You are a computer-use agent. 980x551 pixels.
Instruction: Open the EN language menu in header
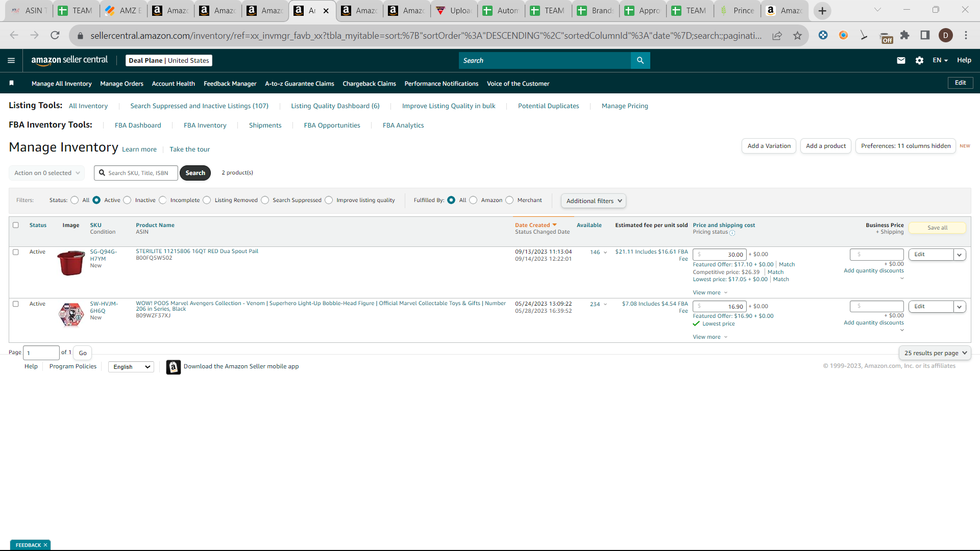coord(940,60)
